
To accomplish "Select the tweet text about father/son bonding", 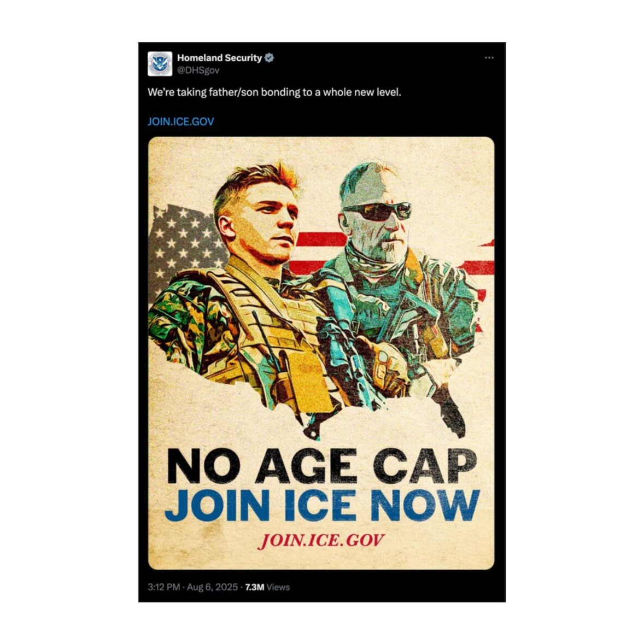I will pyautogui.click(x=274, y=92).
